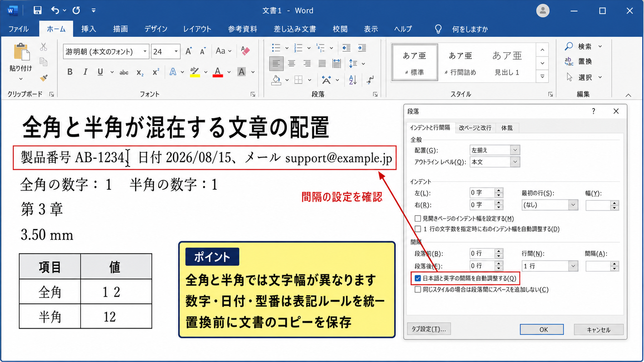This screenshot has height=362, width=644.
Task: Click the タブ設定(T)... button
Action: 429,329
